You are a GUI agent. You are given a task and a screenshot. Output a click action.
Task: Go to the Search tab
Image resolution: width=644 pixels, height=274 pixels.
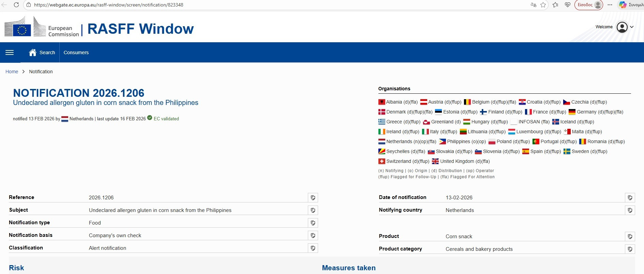(x=42, y=52)
